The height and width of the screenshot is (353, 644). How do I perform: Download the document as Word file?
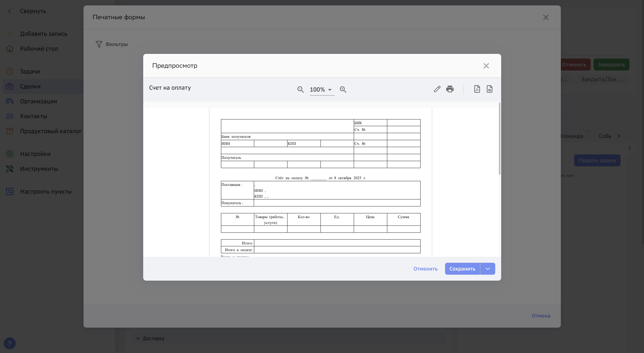489,89
